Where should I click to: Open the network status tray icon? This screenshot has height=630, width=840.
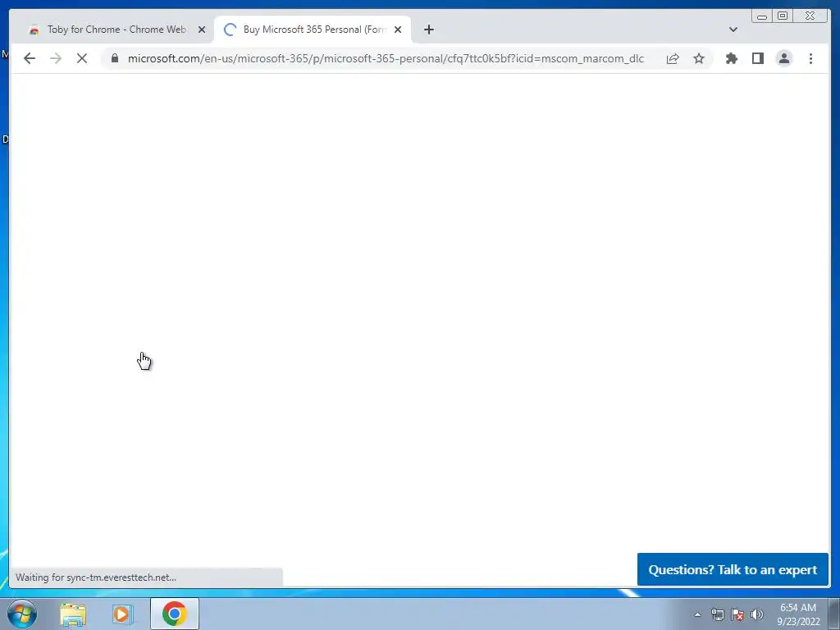[x=717, y=614]
